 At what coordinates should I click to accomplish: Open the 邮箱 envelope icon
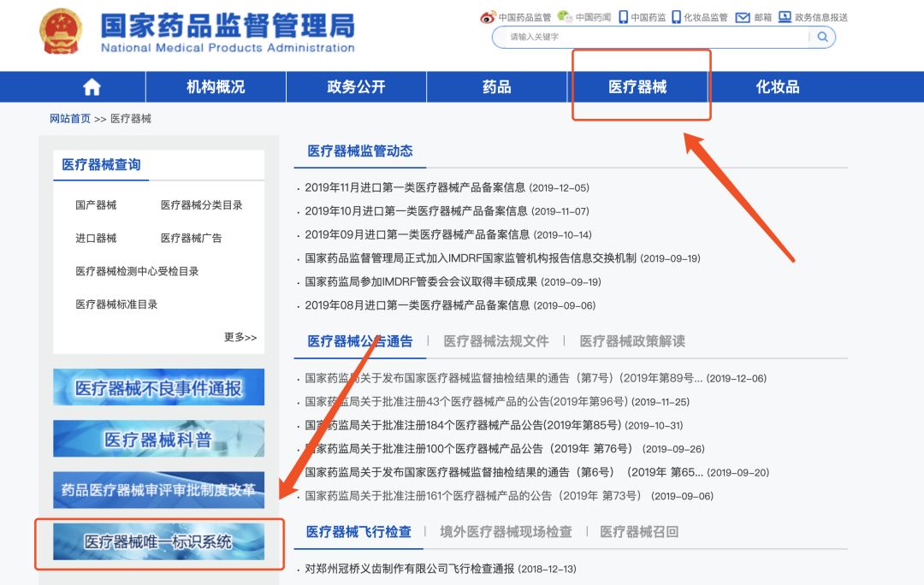[x=743, y=17]
